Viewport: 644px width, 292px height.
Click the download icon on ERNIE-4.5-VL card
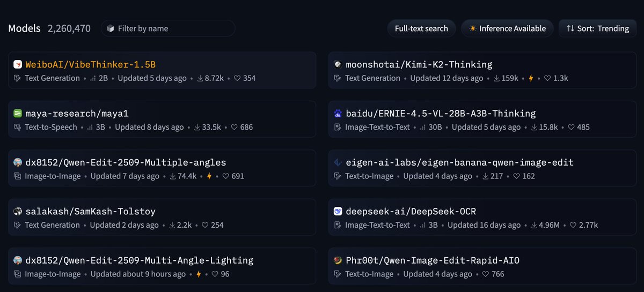pos(534,127)
